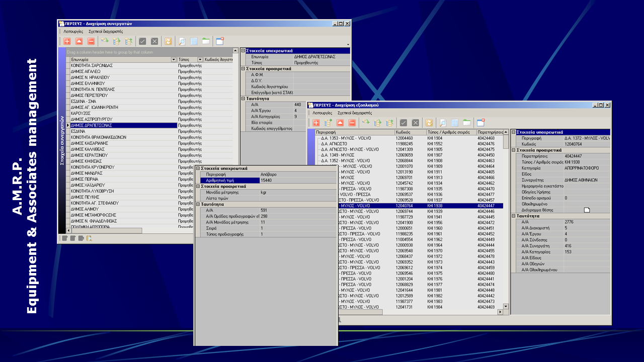Click the checkmark confirm icon in associates toolbar
This screenshot has height=362, width=644.
pyautogui.click(x=142, y=42)
